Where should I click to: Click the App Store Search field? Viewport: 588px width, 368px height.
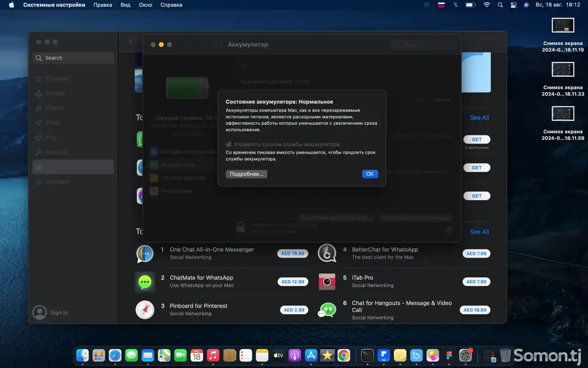tap(73, 58)
